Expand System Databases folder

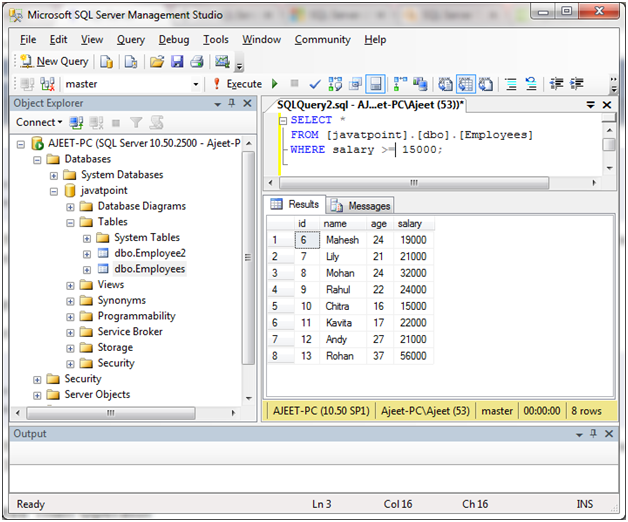[54, 175]
